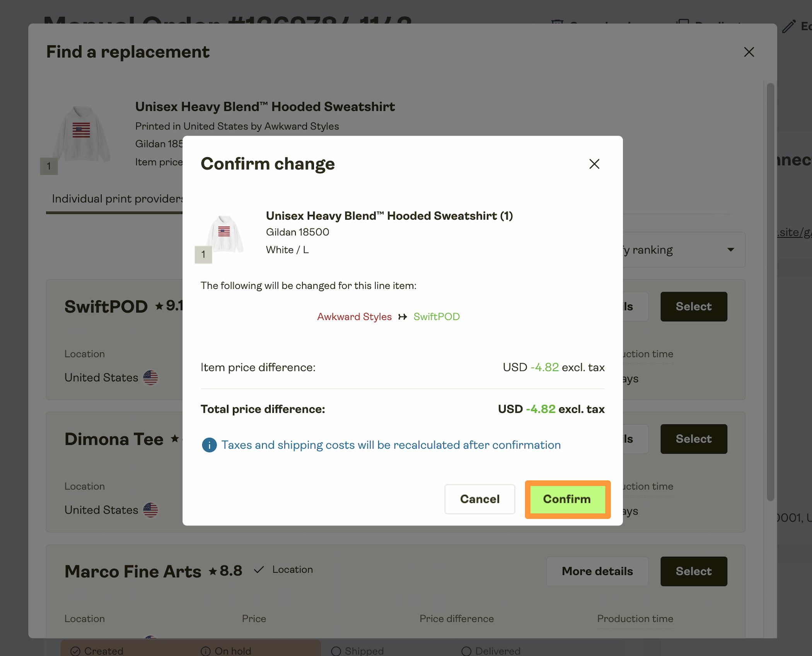The height and width of the screenshot is (656, 812).
Task: Click the United States flag under SwiftPOD
Action: coord(150,378)
